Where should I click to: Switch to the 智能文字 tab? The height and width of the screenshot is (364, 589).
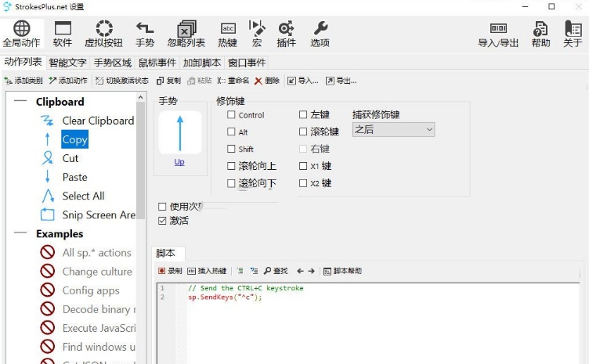(x=67, y=63)
